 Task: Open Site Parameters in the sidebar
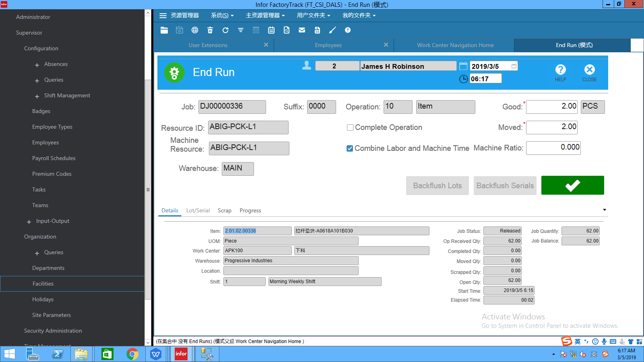tap(52, 315)
